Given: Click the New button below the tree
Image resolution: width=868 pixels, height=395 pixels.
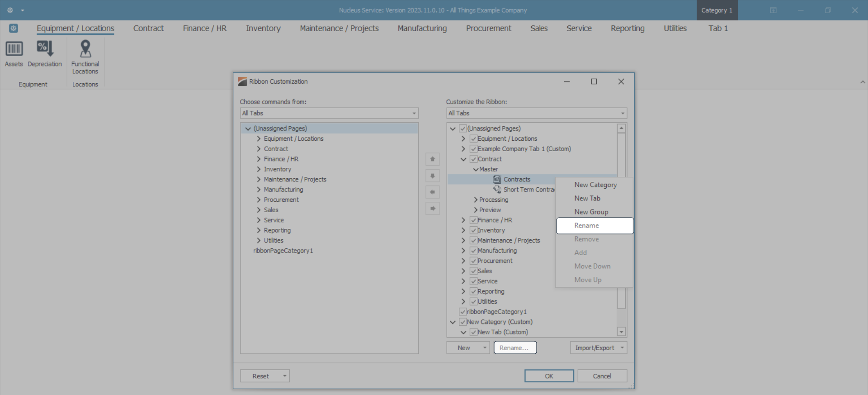Looking at the screenshot, I should [x=464, y=347].
